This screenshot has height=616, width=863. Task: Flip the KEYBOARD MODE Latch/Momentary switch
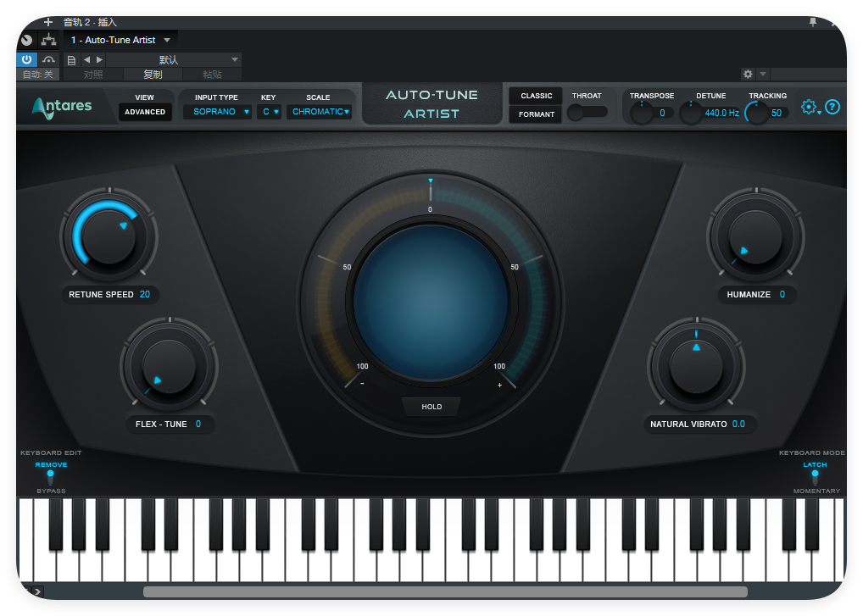tap(816, 477)
